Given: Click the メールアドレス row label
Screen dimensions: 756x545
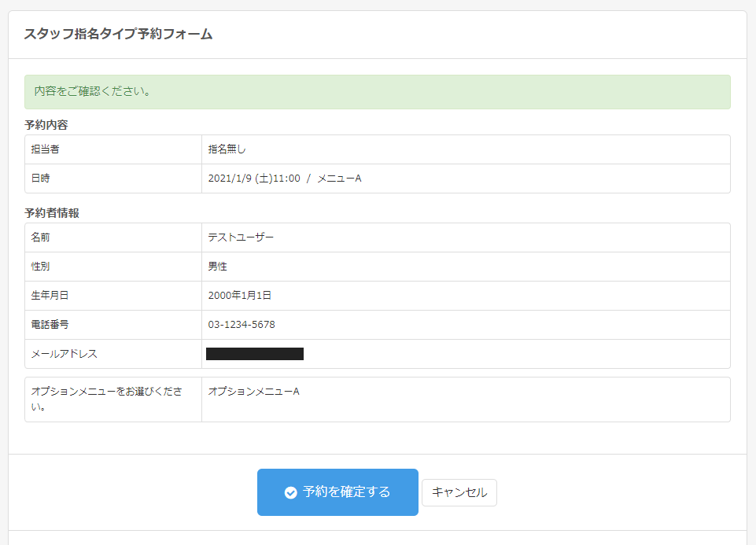Looking at the screenshot, I should pyautogui.click(x=65, y=354).
